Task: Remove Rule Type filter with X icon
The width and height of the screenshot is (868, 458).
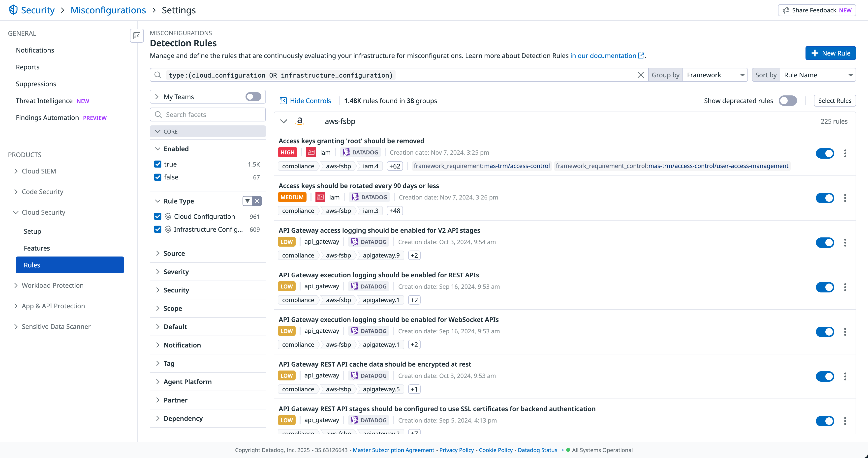Action: [257, 201]
